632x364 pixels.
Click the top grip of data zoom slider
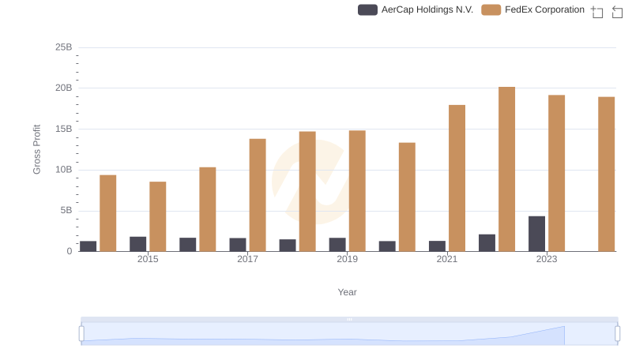pos(349,319)
